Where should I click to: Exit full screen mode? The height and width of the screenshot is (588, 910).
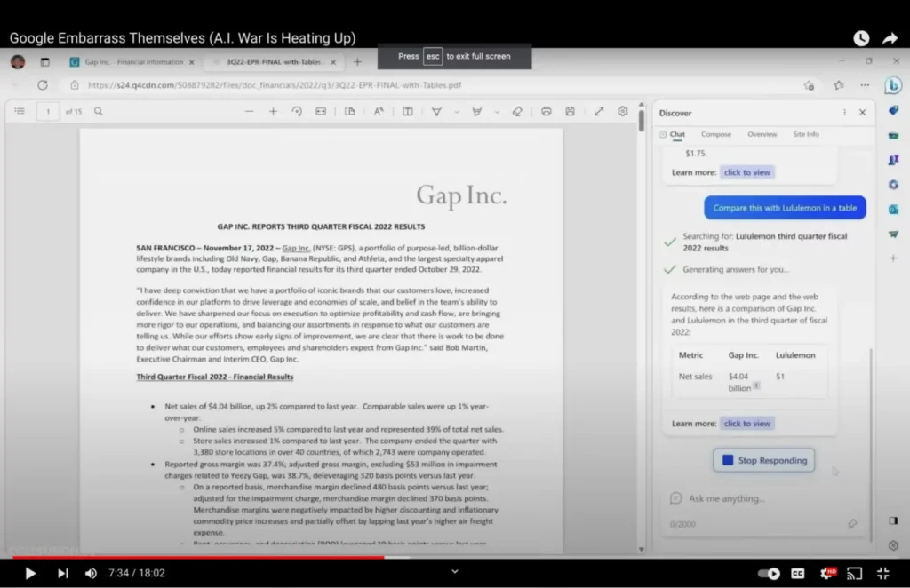tap(882, 574)
